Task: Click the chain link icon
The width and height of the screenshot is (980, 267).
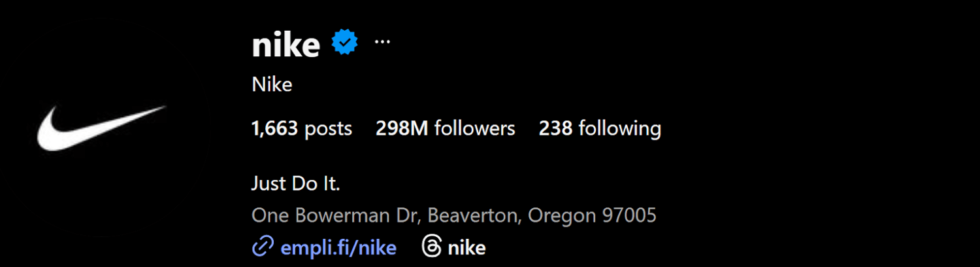Action: click(x=262, y=247)
